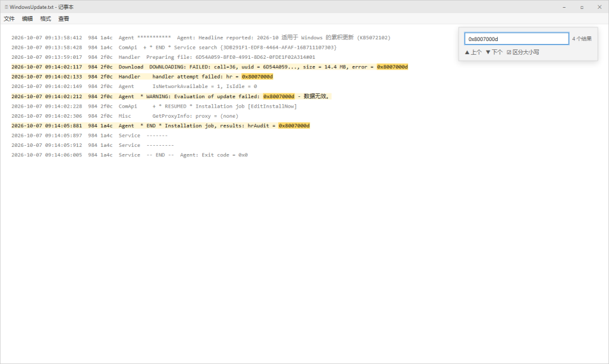Open the 文件 menu

[10, 18]
